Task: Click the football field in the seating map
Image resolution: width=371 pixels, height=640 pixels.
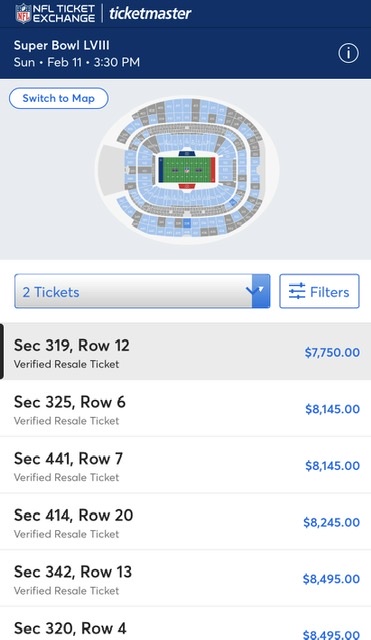Action: (x=187, y=170)
